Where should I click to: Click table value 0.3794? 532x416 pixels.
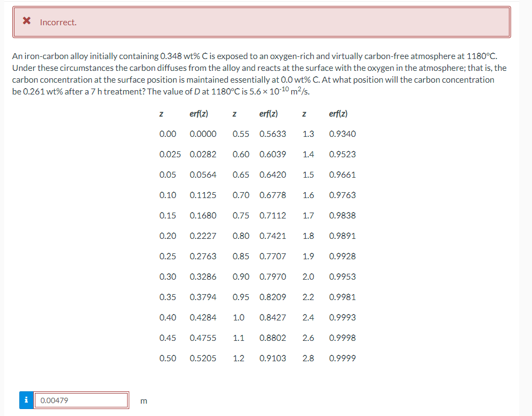pyautogui.click(x=203, y=297)
